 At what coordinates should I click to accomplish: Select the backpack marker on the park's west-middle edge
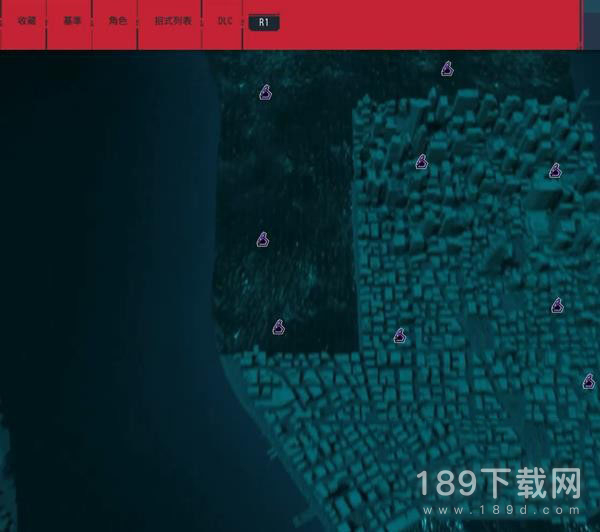point(263,240)
